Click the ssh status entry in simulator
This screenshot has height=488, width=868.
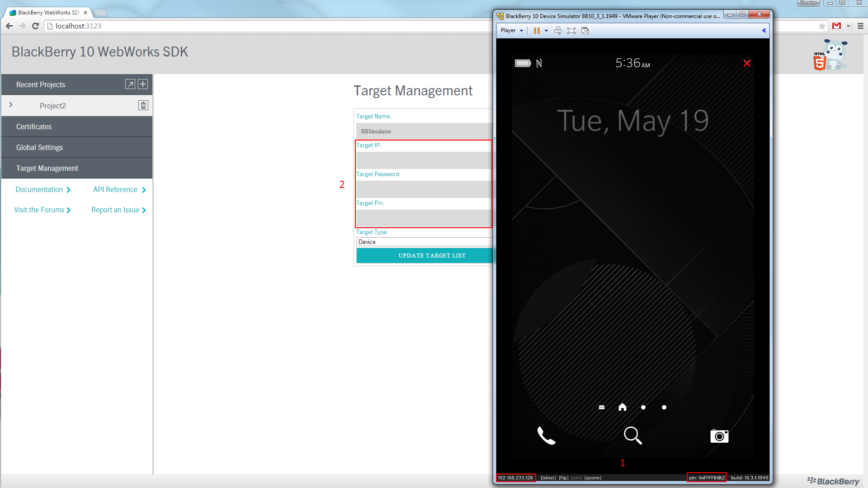click(576, 478)
